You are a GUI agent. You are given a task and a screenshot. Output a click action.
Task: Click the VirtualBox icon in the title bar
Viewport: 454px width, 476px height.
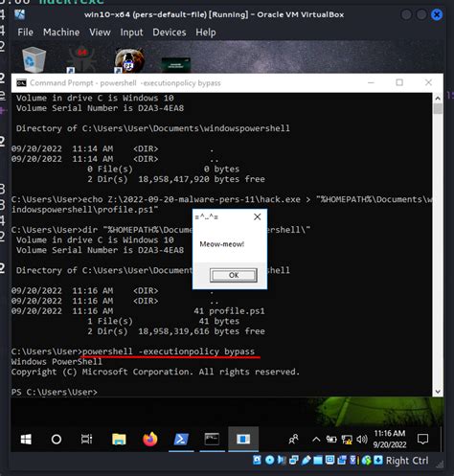20,14
